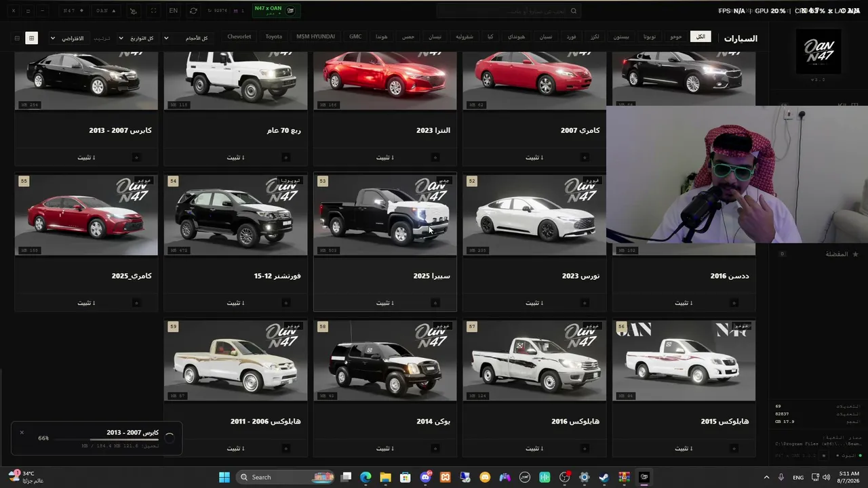Focus the car search input field

pyautogui.click(x=509, y=11)
